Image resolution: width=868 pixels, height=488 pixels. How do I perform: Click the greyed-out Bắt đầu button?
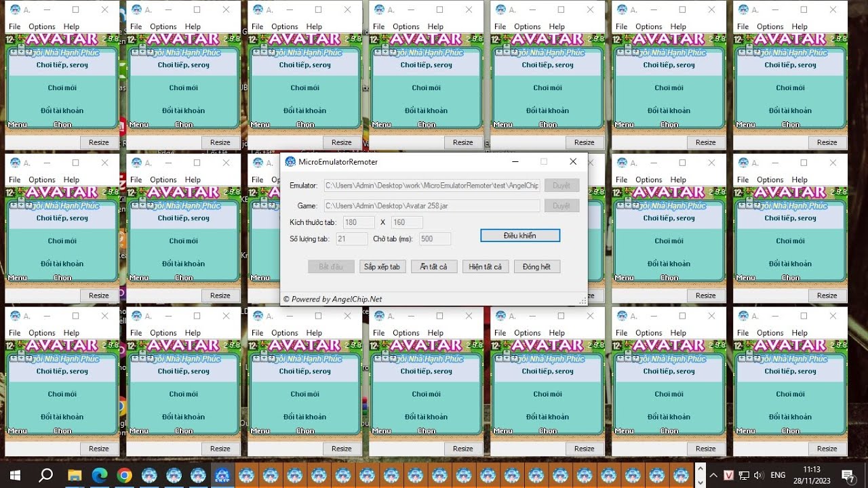[331, 267]
